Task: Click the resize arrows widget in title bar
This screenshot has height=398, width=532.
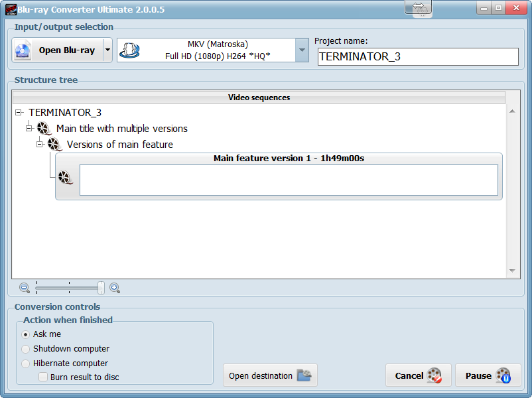Action: [x=419, y=7]
